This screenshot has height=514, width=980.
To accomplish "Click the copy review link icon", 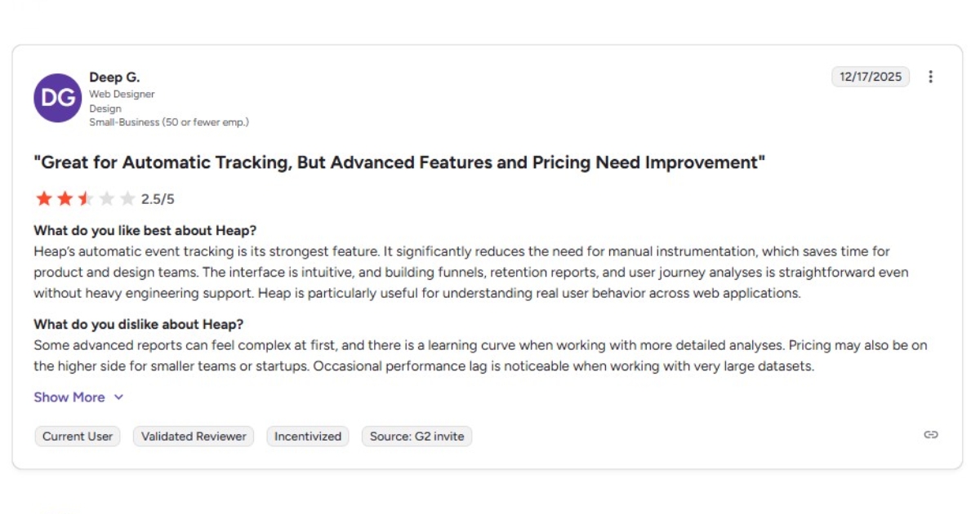I will (x=929, y=436).
